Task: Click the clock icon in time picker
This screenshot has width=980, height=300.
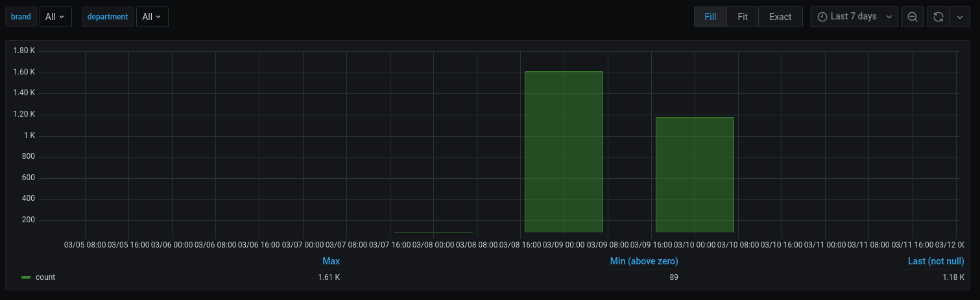Action: 822,17
